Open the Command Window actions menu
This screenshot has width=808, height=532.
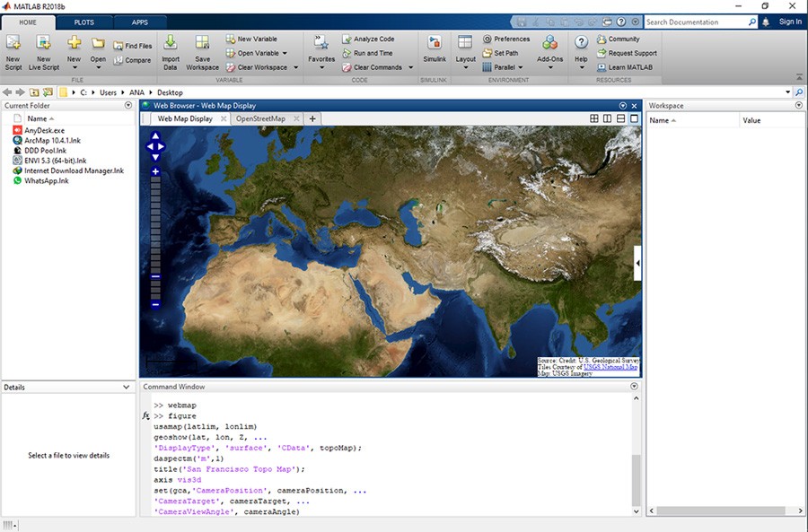(634, 387)
